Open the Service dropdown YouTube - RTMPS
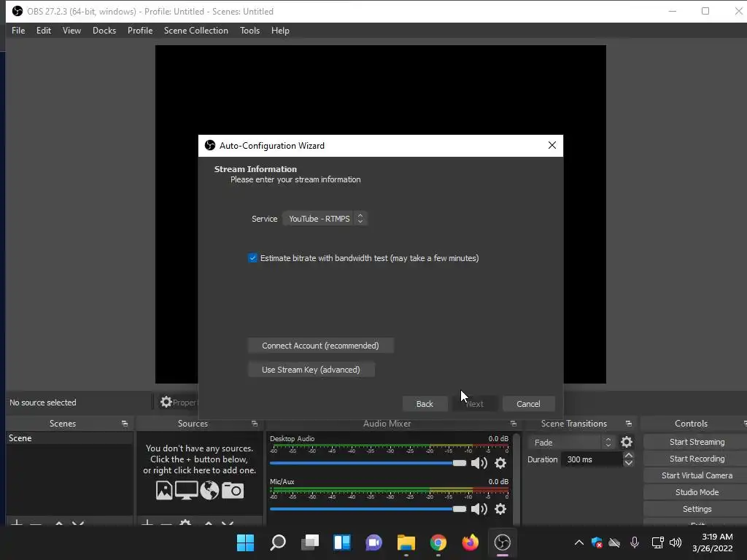Viewport: 747px width, 560px height. click(325, 219)
